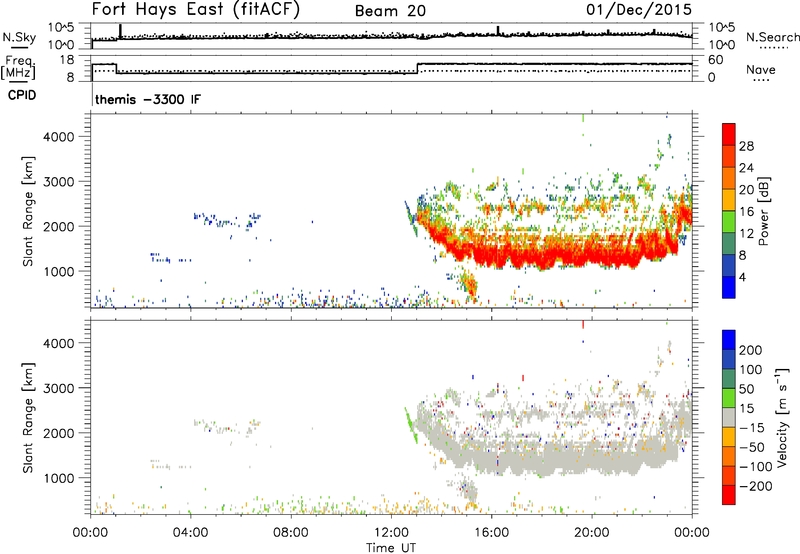The image size is (800, 554).
Task: Click the bottom blue segment of Power colorbar
Action: (729, 288)
